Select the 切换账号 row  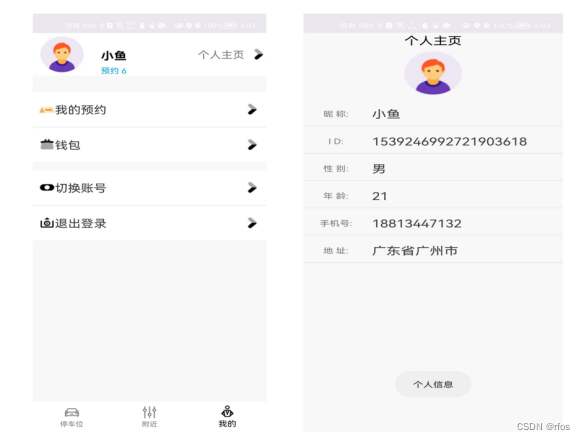point(149,188)
